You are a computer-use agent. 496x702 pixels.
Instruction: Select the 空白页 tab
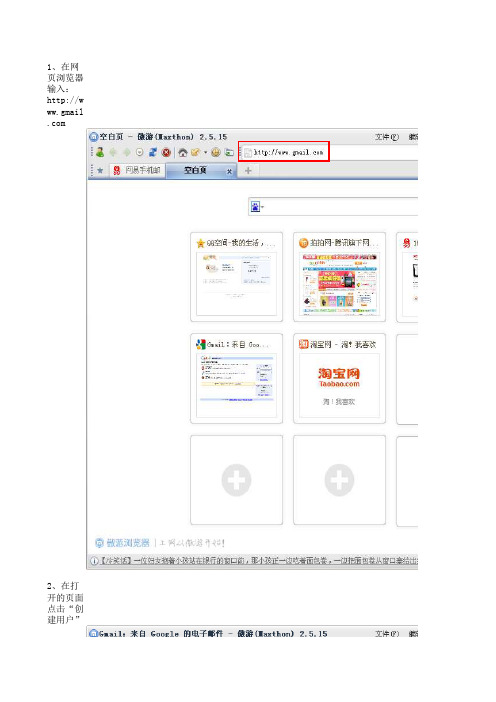[x=196, y=170]
